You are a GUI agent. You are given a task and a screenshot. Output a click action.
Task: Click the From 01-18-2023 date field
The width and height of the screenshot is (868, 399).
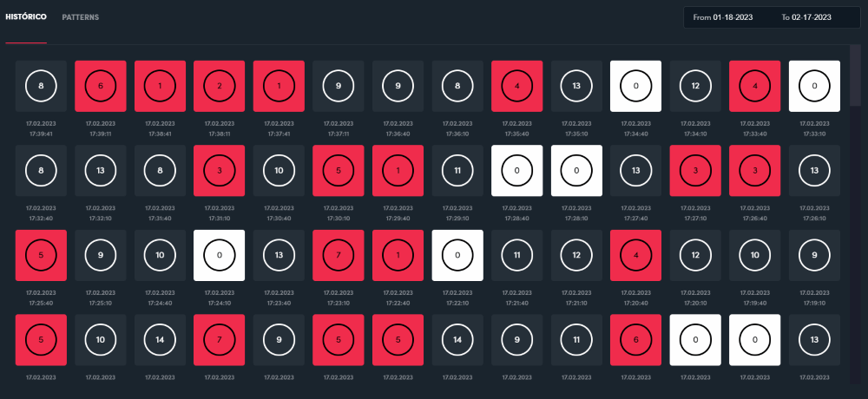tap(723, 17)
